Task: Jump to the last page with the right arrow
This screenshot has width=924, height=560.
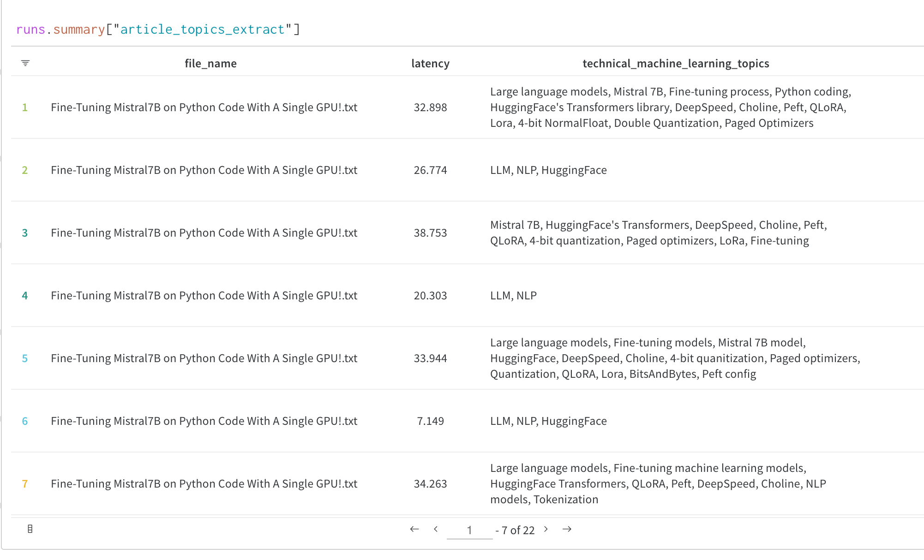Action: pos(567,530)
